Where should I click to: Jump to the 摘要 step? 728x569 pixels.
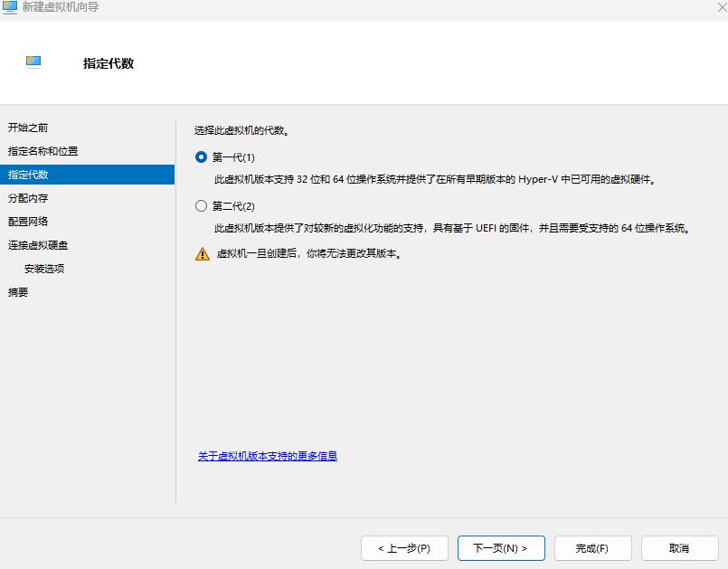18,292
